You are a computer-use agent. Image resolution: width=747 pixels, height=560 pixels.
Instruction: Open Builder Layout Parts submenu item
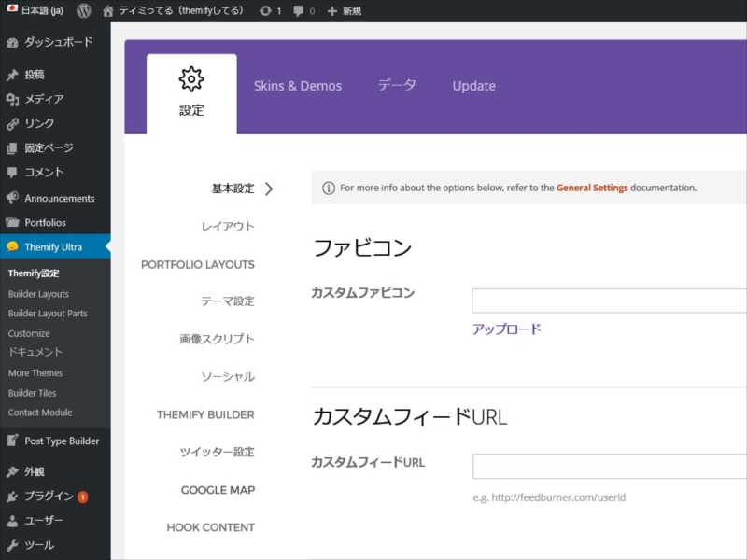click(x=48, y=314)
